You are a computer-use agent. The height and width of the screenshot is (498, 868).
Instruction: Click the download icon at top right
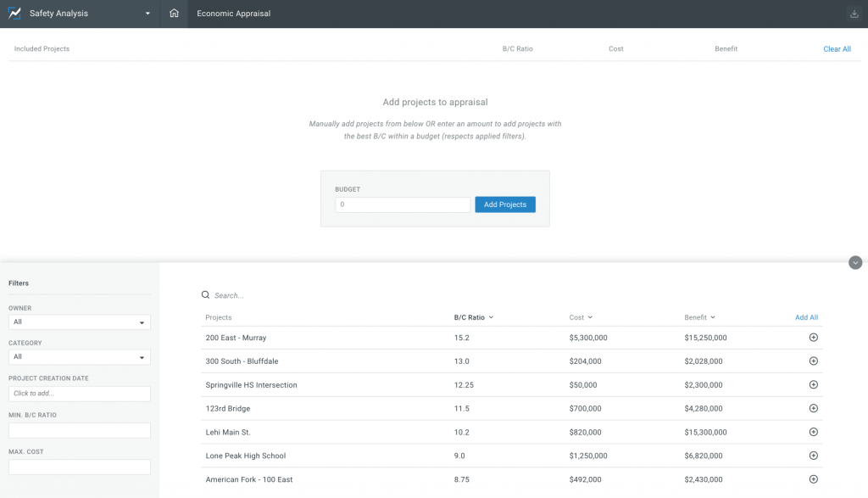click(x=854, y=14)
